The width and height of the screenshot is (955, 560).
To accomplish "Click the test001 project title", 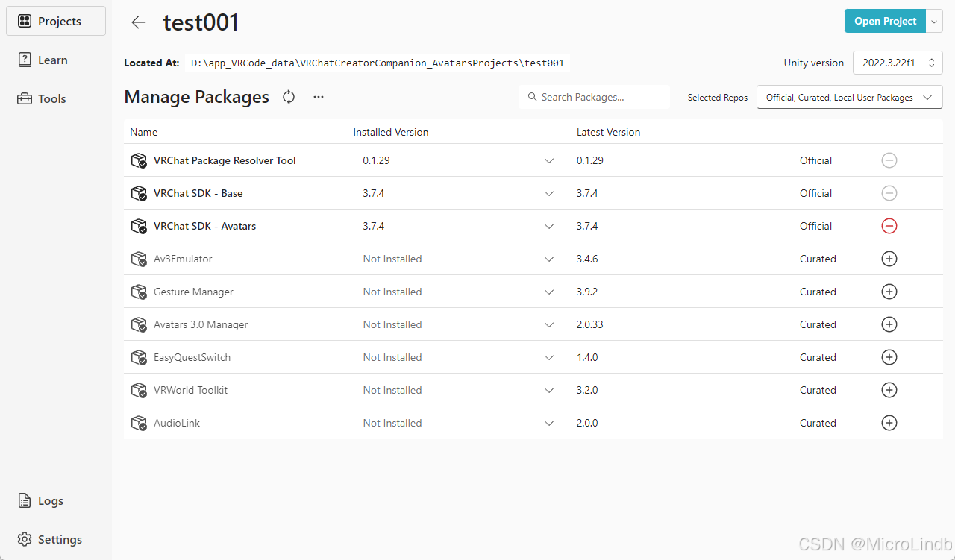I will coord(201,22).
